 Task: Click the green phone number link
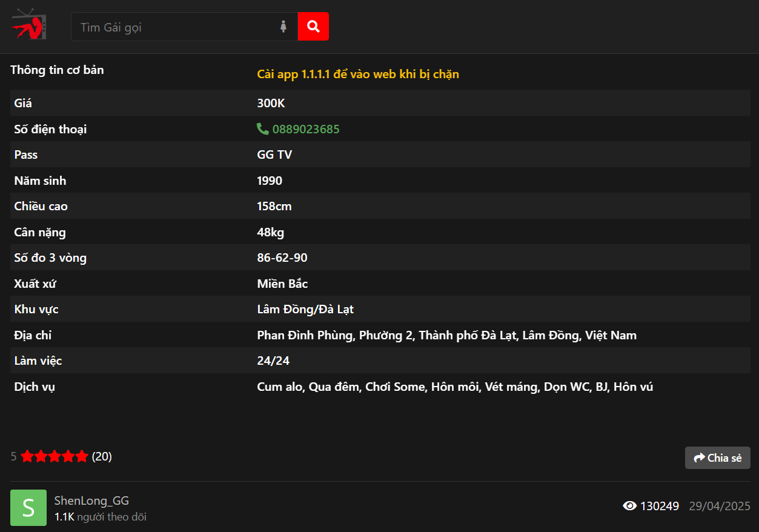coord(306,129)
